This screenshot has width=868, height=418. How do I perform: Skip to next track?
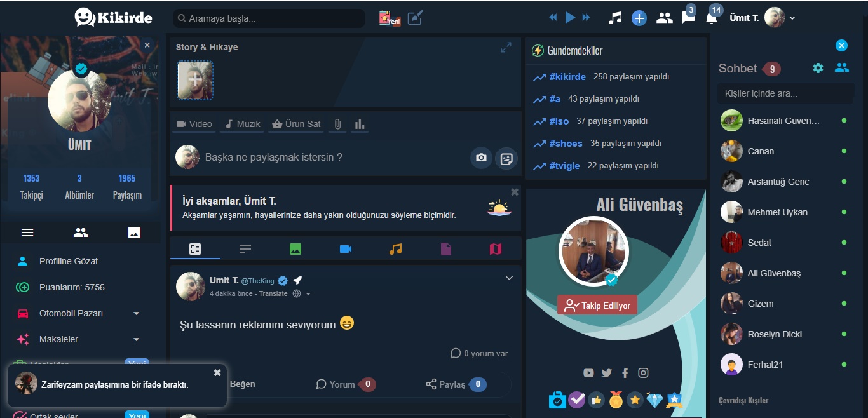pyautogui.click(x=586, y=17)
